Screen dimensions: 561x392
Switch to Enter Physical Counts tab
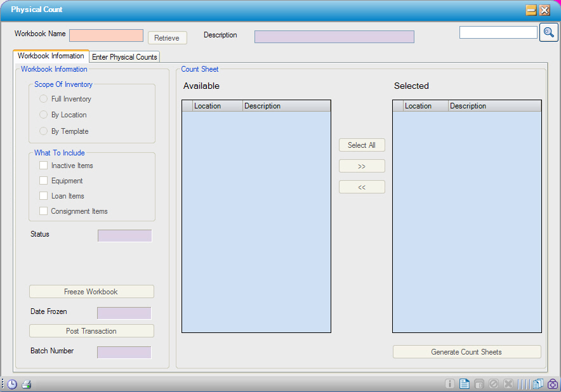pos(124,57)
